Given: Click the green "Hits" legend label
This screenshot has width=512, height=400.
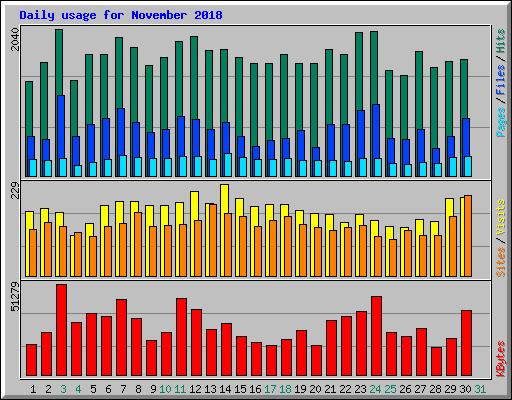Looking at the screenshot, I should click(501, 41).
